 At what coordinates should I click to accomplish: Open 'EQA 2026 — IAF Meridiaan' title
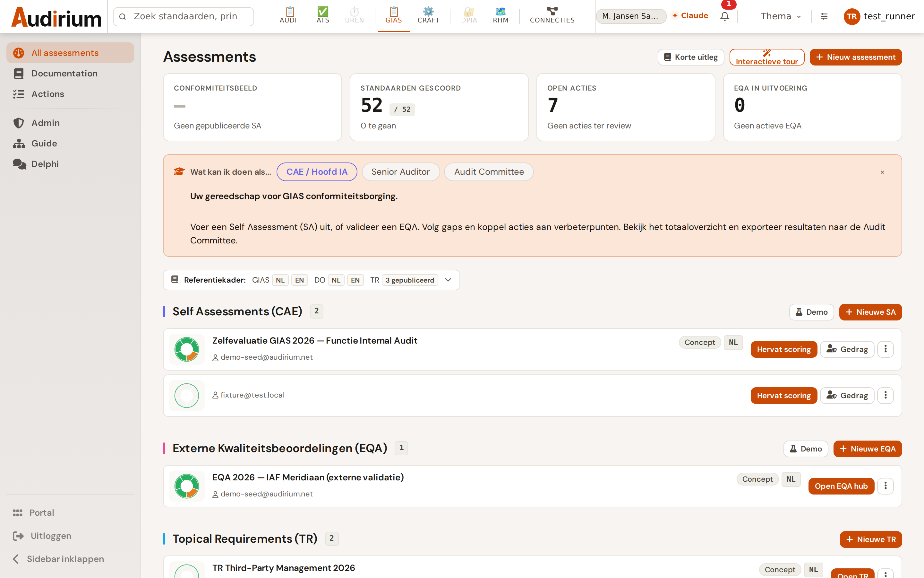[x=308, y=477]
